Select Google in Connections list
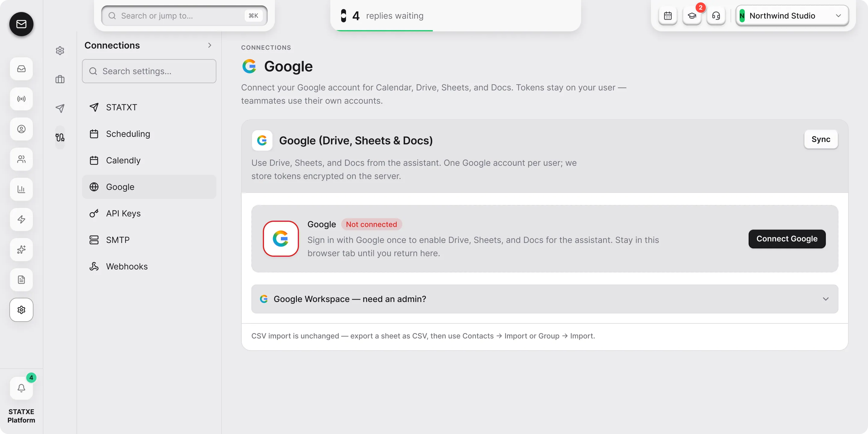Screen dimensions: 868x434 pos(149,187)
